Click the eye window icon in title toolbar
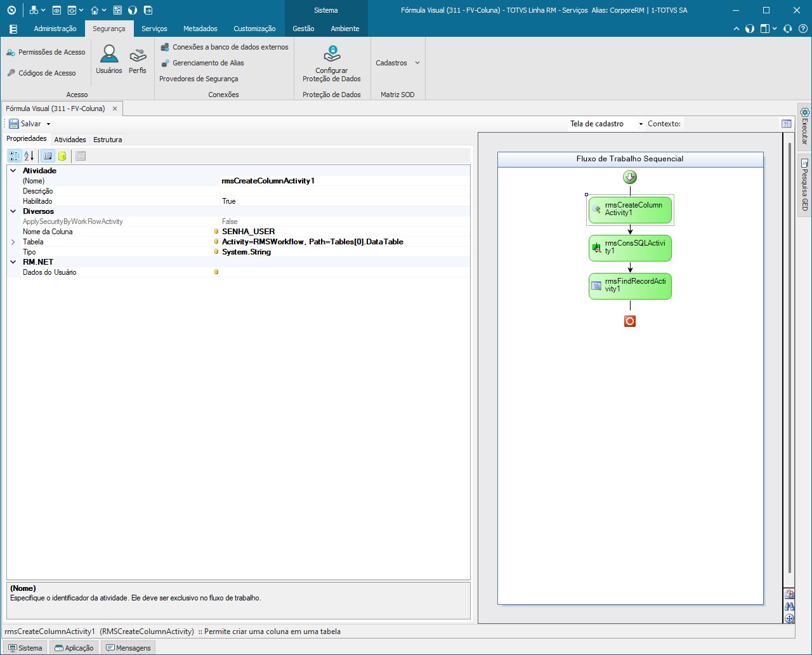Image resolution: width=812 pixels, height=655 pixels. pos(57,10)
